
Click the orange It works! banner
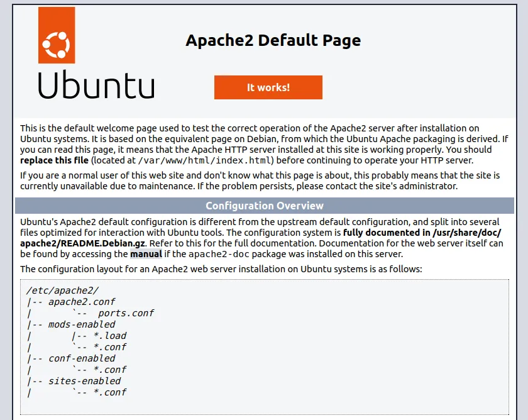click(268, 87)
